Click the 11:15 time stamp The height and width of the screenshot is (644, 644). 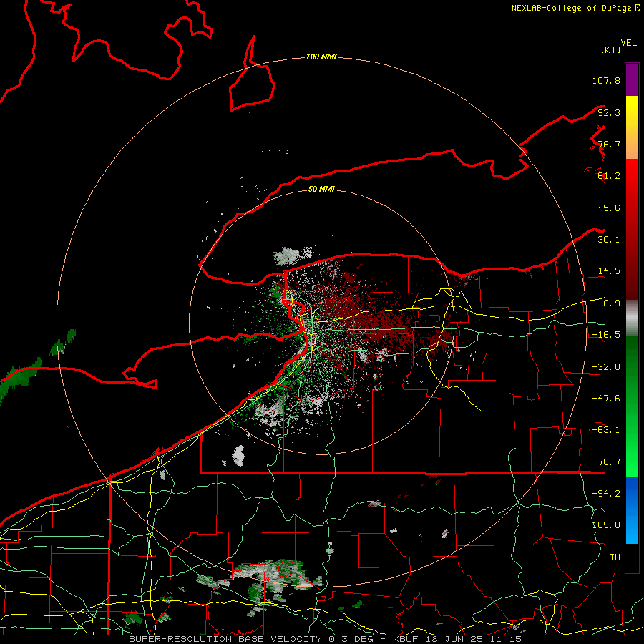tap(506, 639)
